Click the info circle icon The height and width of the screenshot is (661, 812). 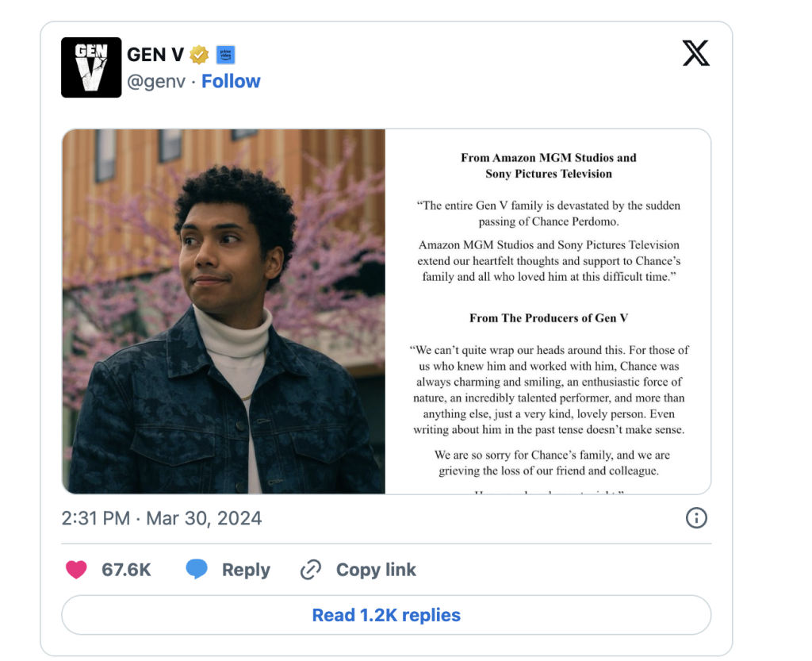coord(695,518)
